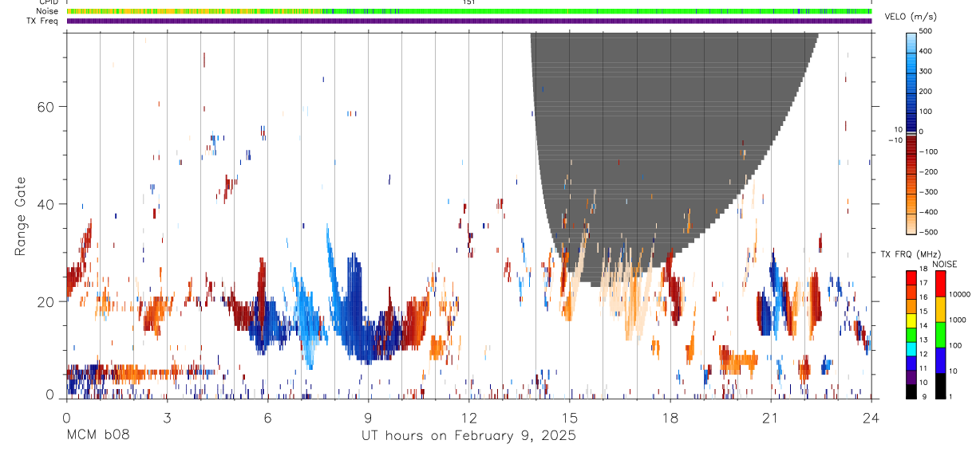Click the -200 label on velocity scale

click(930, 171)
